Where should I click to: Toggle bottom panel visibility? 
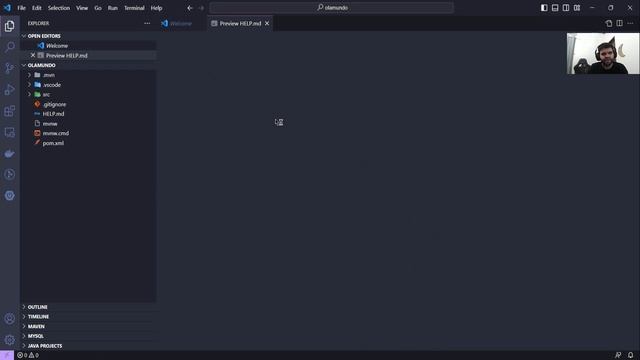pyautogui.click(x=555, y=8)
